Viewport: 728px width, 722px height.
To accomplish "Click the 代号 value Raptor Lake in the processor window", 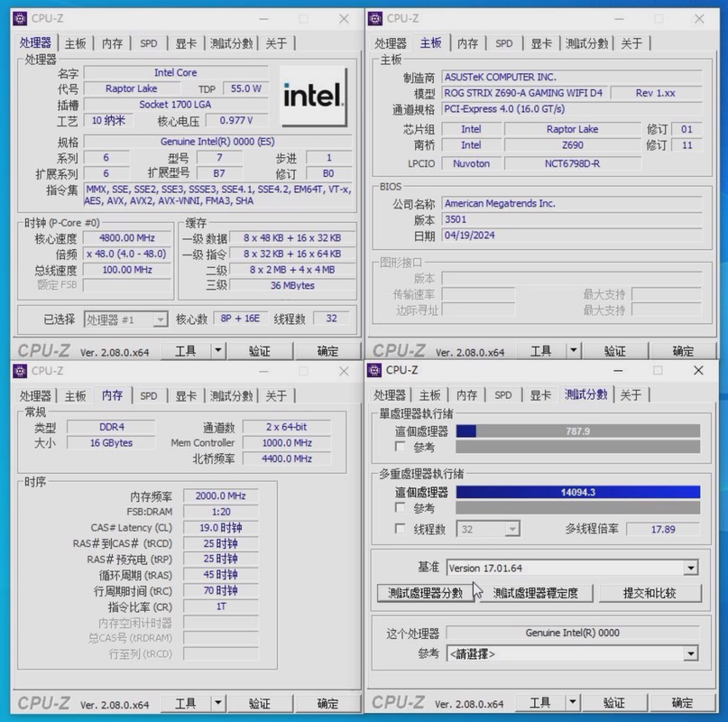I will [x=131, y=88].
